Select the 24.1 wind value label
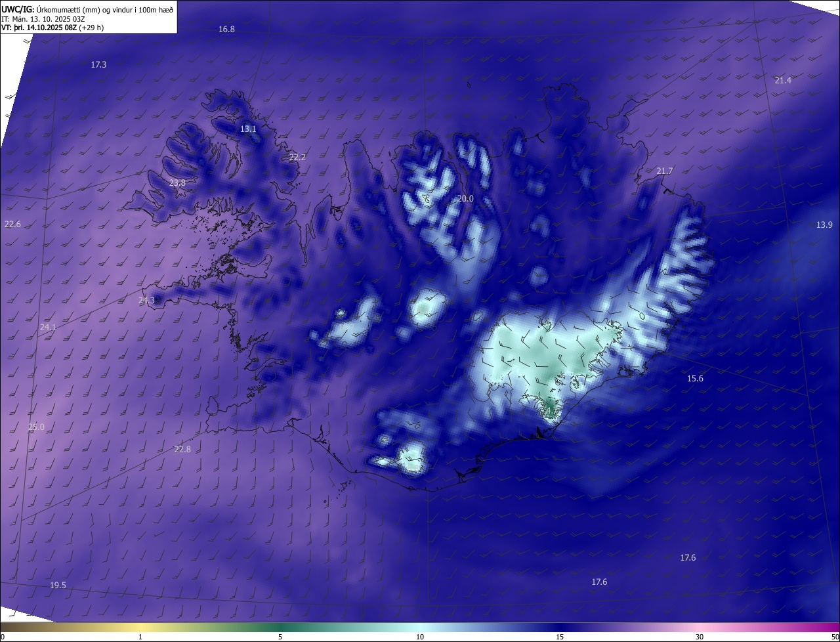Image resolution: width=840 pixels, height=642 pixels. tap(48, 328)
